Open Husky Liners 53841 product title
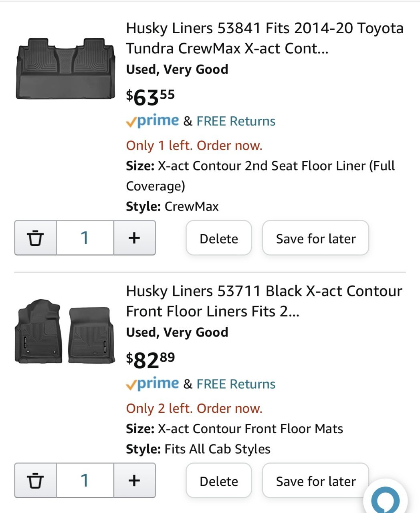 (265, 39)
